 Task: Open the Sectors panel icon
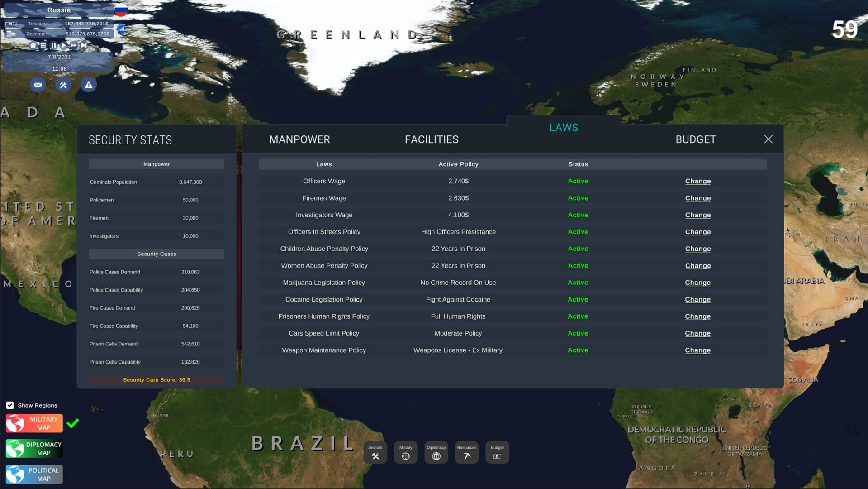click(x=375, y=452)
